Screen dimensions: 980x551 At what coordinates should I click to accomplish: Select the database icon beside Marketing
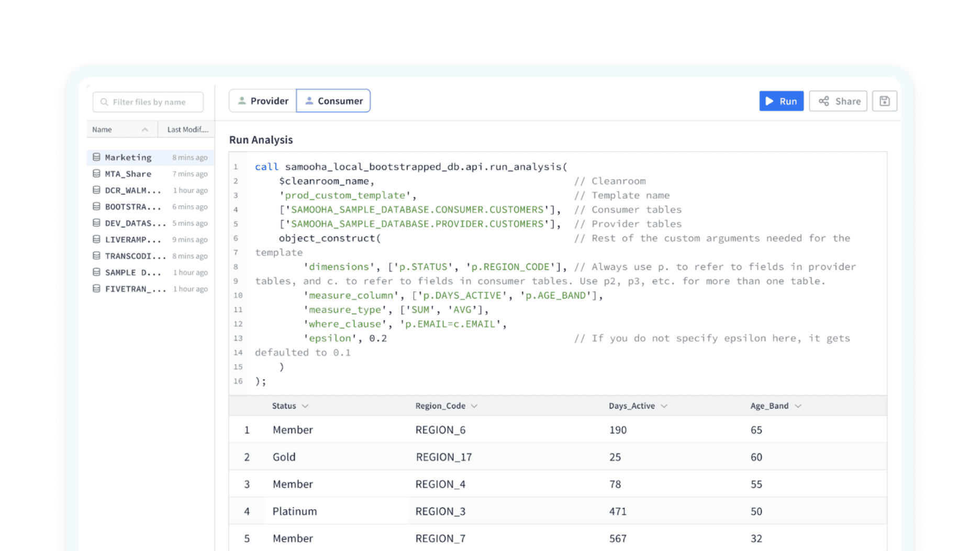pyautogui.click(x=96, y=157)
